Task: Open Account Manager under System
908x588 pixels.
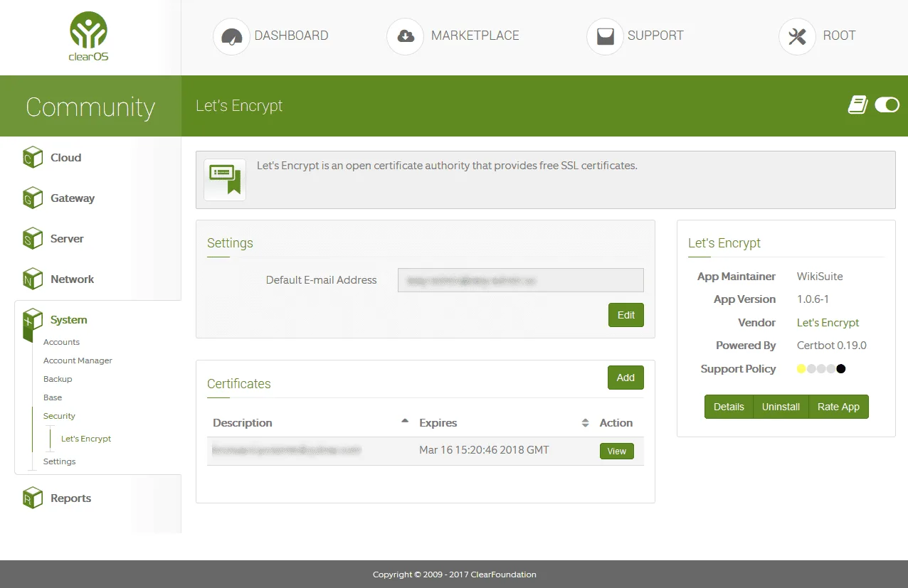Action: point(78,360)
